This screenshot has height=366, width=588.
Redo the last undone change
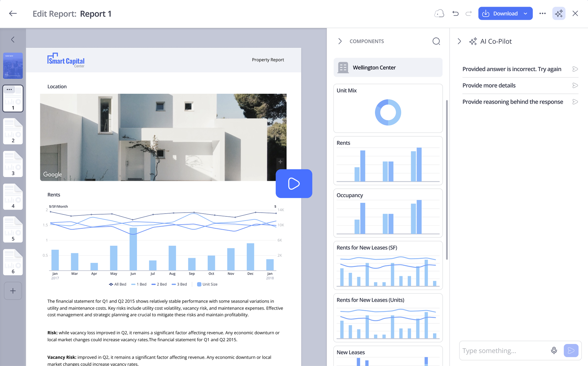(x=469, y=14)
